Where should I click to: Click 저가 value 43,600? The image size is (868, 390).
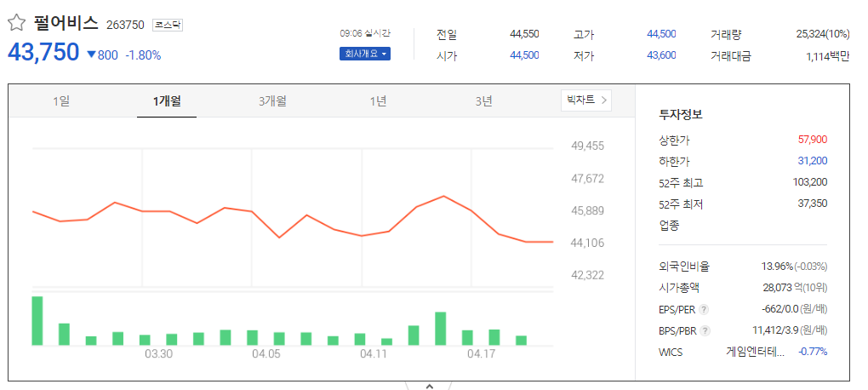point(661,55)
